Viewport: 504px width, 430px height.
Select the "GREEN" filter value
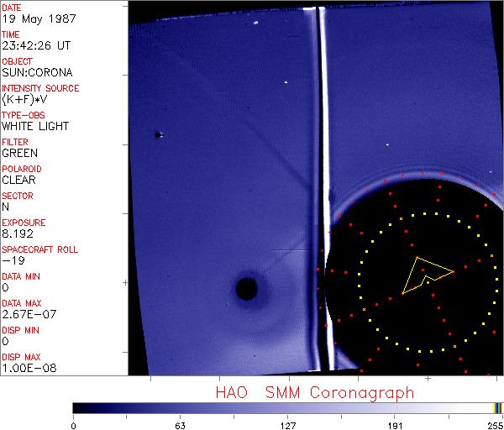[19, 154]
